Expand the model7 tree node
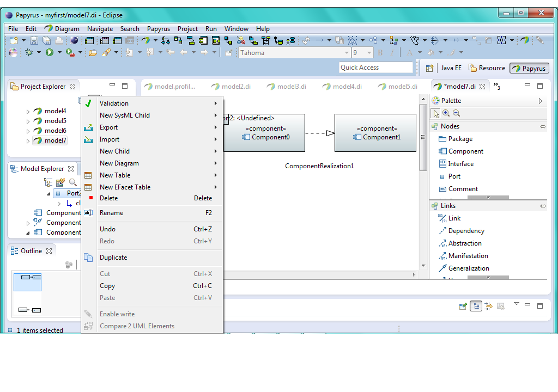 point(28,141)
